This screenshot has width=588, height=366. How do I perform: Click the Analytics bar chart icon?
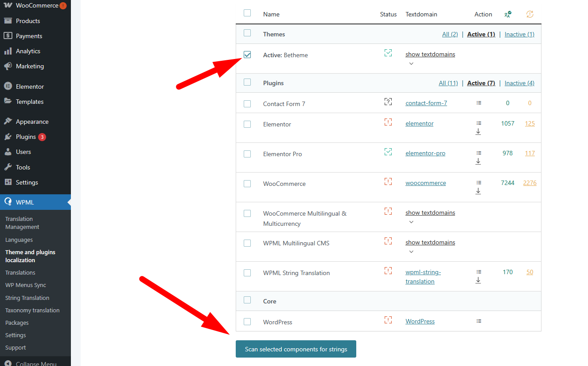pos(8,51)
